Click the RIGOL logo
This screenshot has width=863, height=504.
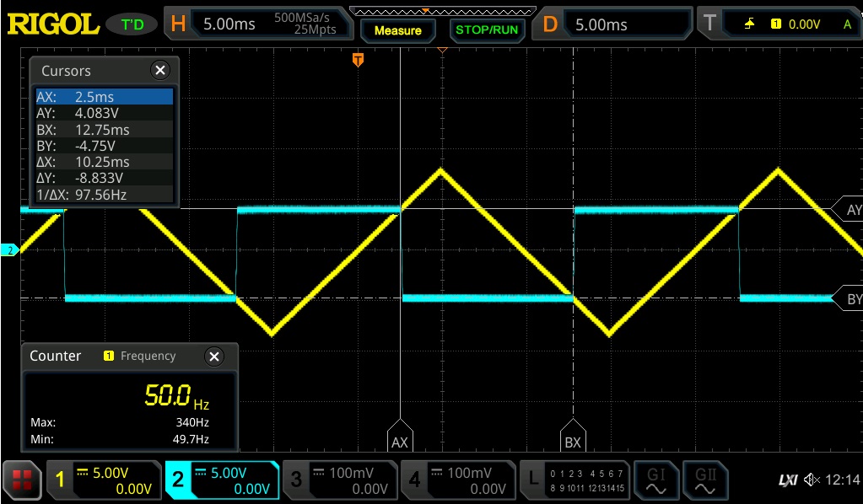click(53, 24)
